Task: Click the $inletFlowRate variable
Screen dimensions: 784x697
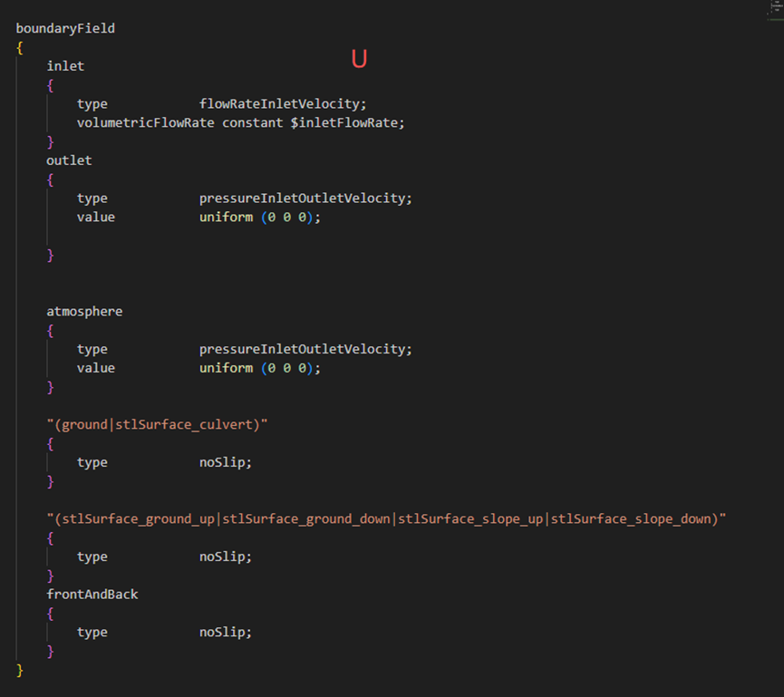Action: (347, 122)
